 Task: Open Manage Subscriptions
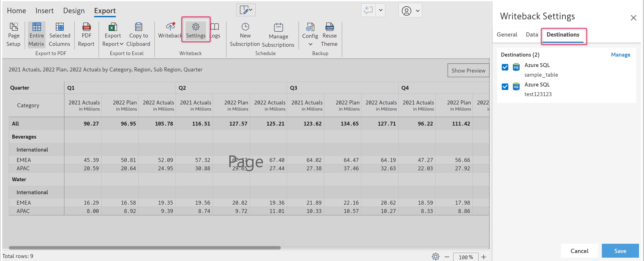pos(278,35)
